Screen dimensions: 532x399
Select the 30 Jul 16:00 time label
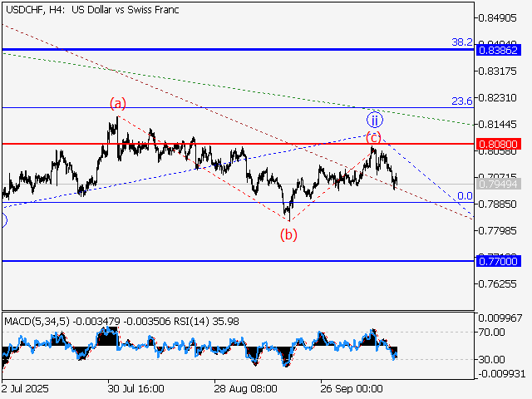point(135,388)
